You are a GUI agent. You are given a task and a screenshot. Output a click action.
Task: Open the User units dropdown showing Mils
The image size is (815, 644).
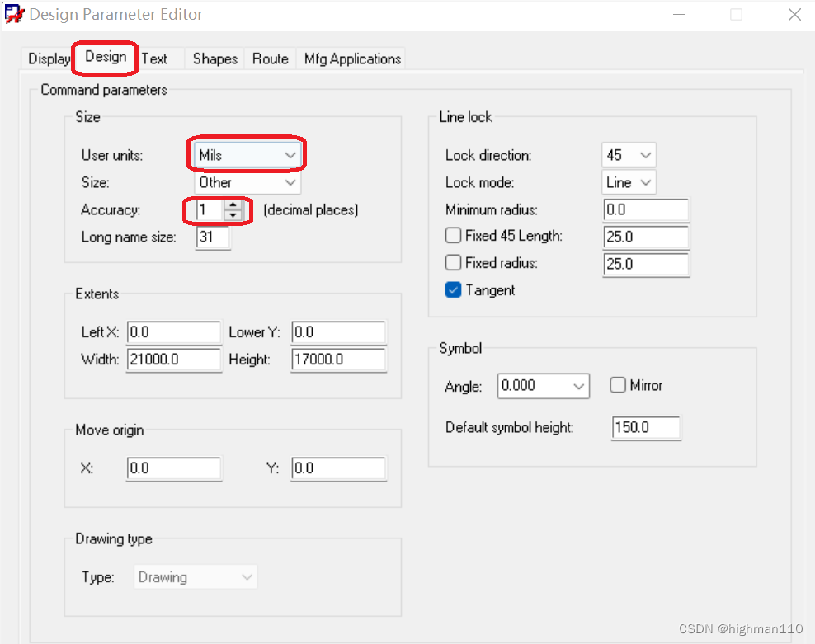(x=247, y=155)
